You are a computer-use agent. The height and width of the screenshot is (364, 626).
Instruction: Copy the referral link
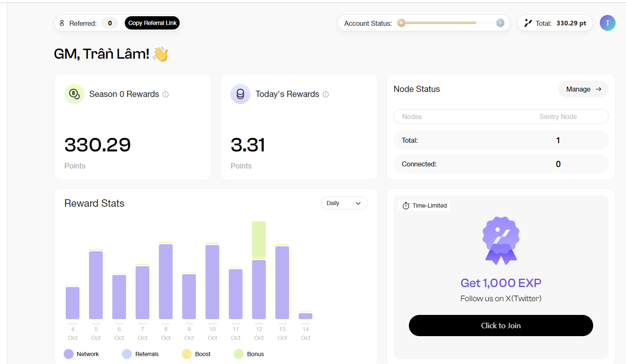click(x=152, y=23)
